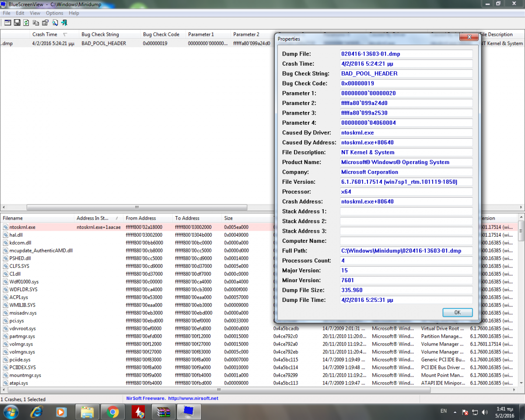Select the ntoskrnl.exe row filename
Image resolution: width=525 pixels, height=420 pixels.
22,227
